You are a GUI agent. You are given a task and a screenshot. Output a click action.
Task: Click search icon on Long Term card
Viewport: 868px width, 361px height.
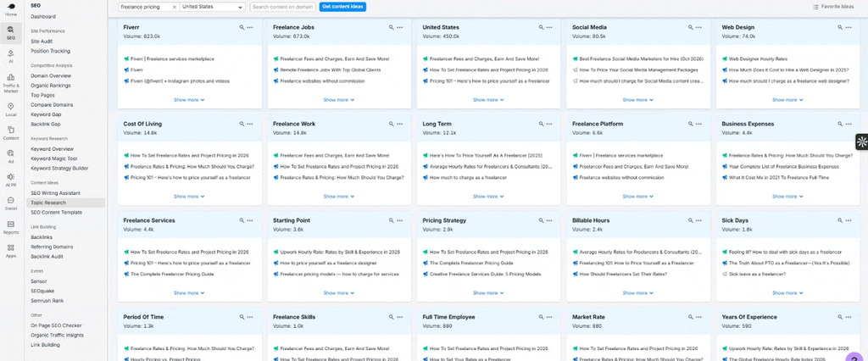(x=541, y=124)
